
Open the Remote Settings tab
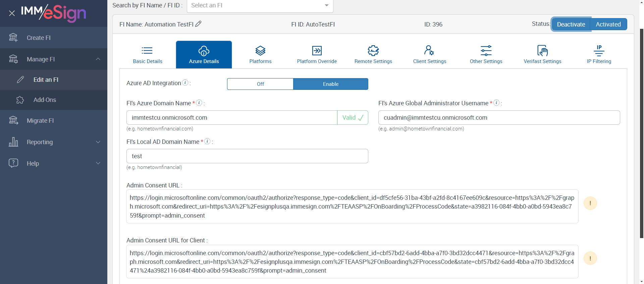[373, 55]
